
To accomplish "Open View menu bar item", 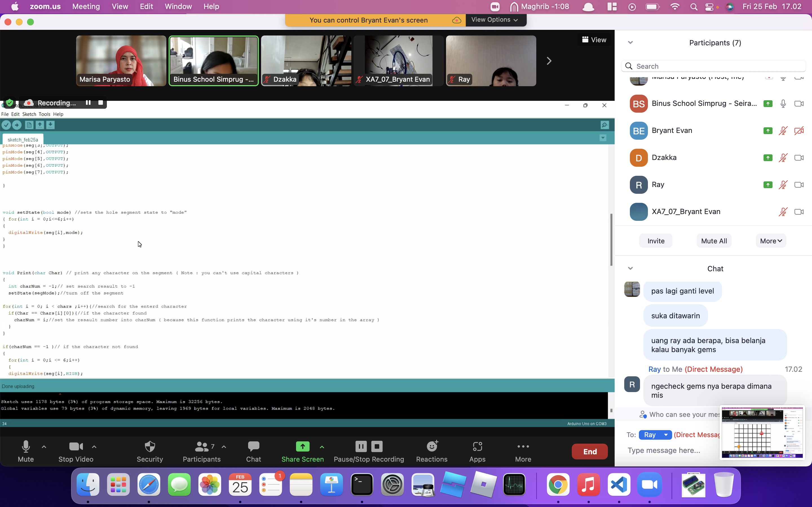I will point(119,6).
